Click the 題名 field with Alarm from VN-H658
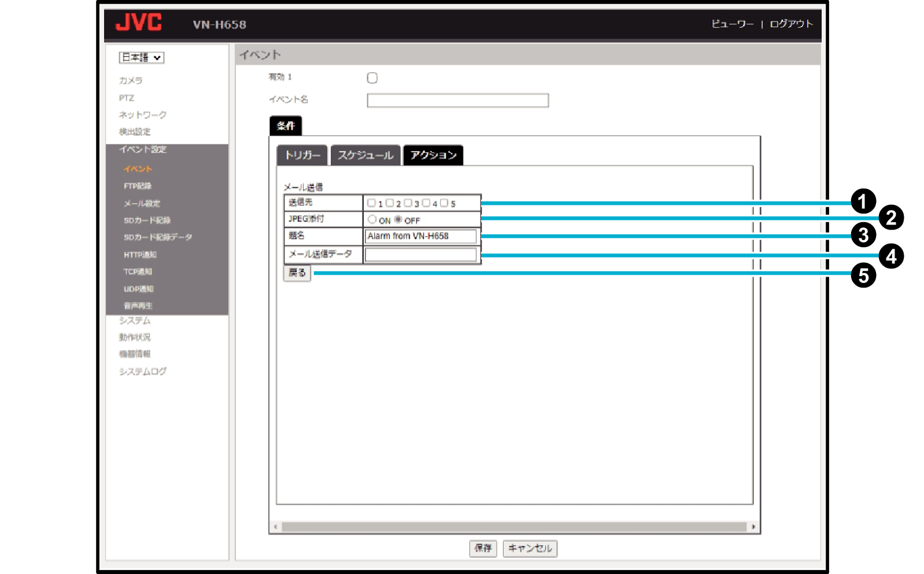Image resolution: width=924 pixels, height=574 pixels. tap(421, 236)
